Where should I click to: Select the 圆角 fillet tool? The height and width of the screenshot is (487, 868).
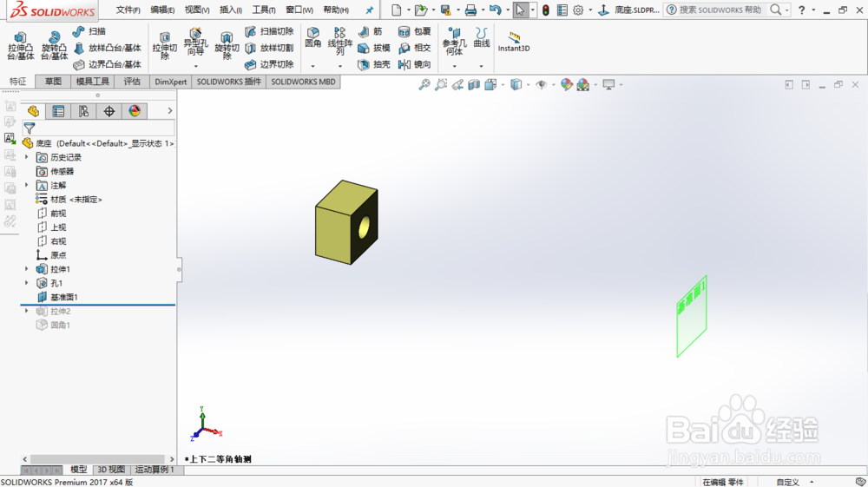point(312,37)
